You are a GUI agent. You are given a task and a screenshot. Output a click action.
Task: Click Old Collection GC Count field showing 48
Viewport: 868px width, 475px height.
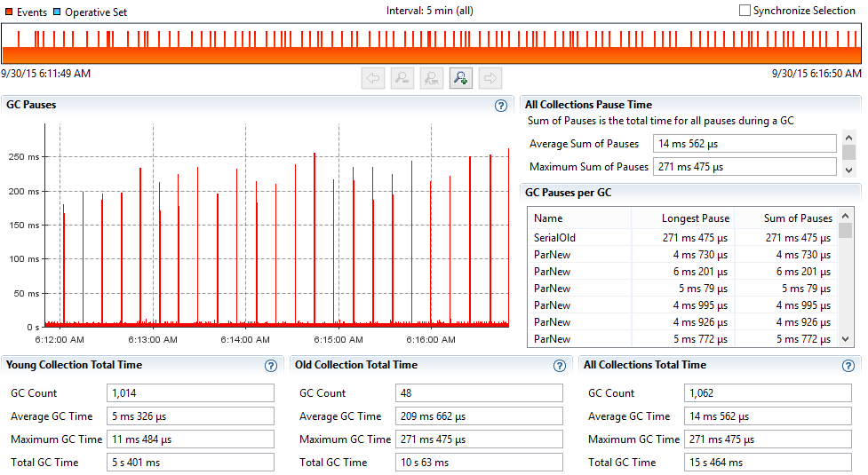[x=480, y=393]
